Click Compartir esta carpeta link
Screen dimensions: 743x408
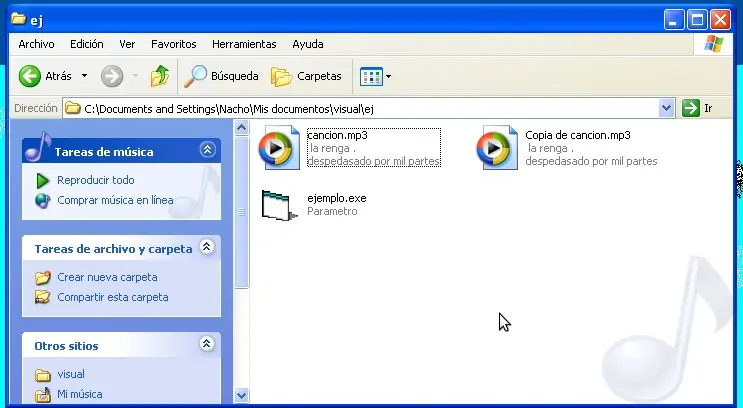coord(113,297)
